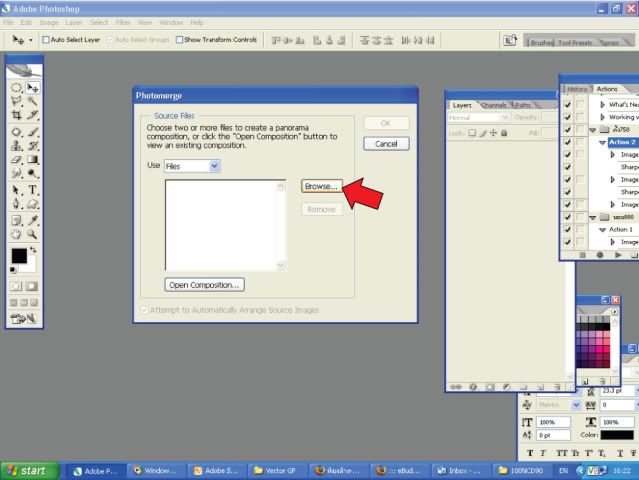Switch to Quick Mask mode
Screen dimensions: 639x480
click(32, 286)
